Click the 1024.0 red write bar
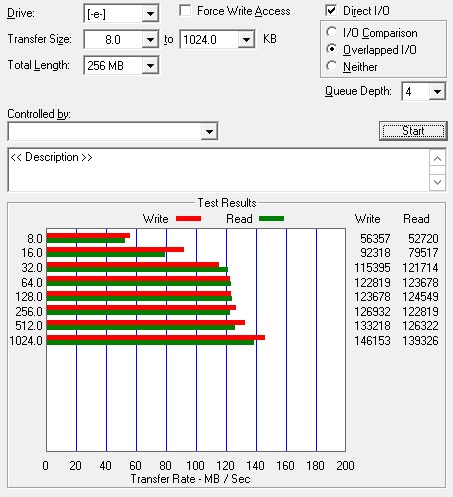This screenshot has width=453, height=497. tap(156, 337)
